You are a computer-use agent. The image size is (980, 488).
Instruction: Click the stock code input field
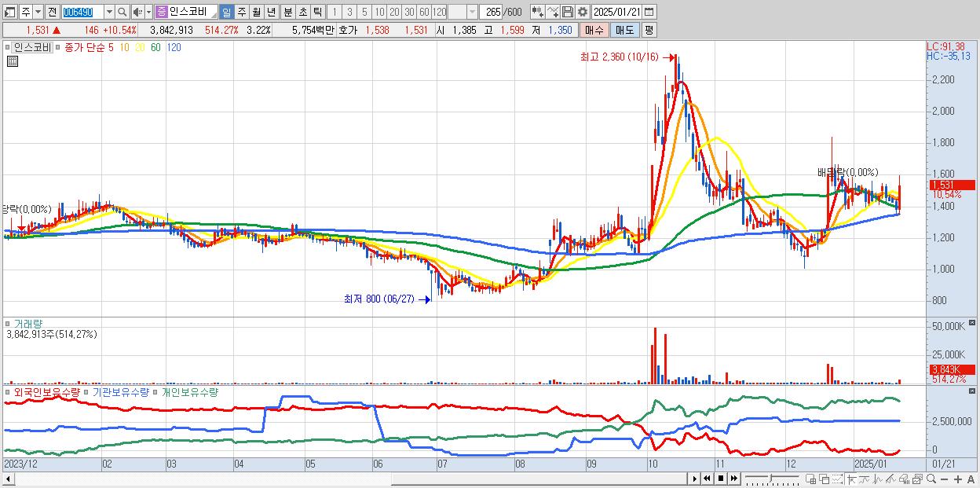pos(82,12)
